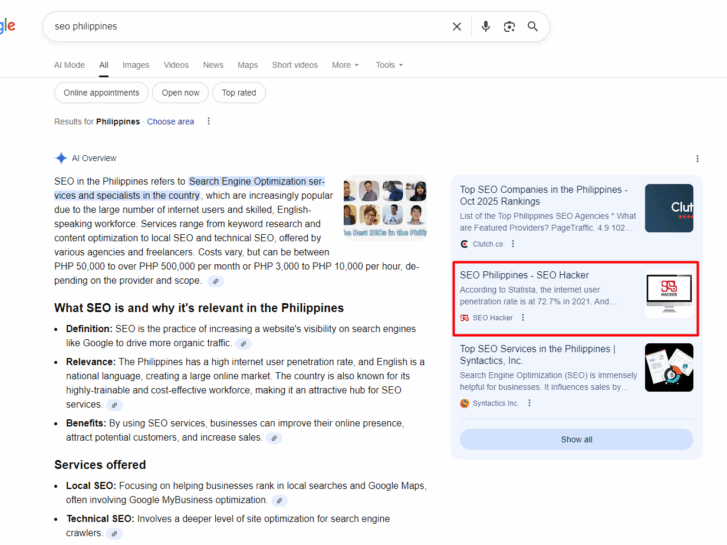
Task: Open the News tab
Action: [x=213, y=65]
